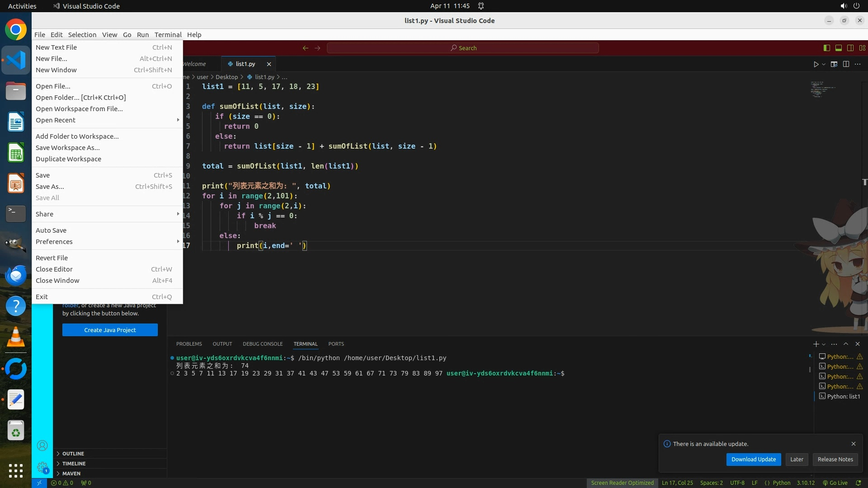Click the Search command center field
This screenshot has width=868, height=488.
tap(463, 48)
